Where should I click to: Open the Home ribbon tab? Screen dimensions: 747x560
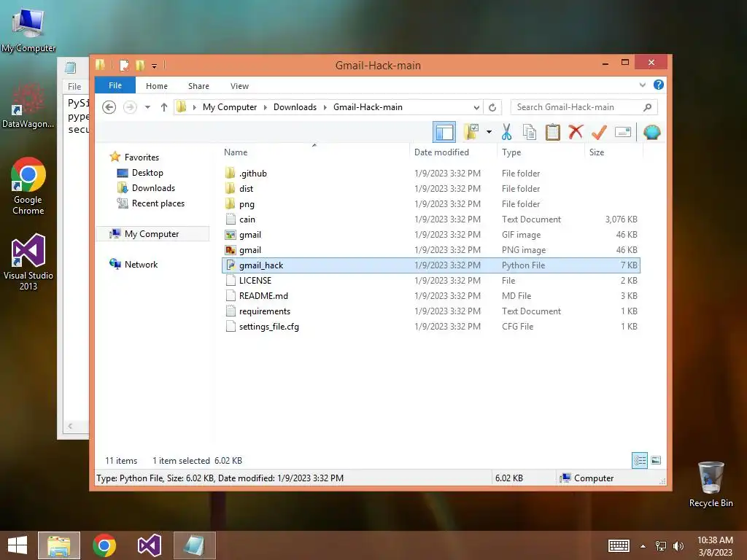(157, 86)
